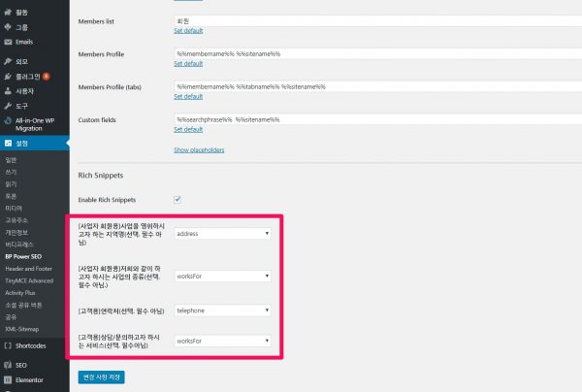Viewport: 582px width, 392px height.
Task: Open 공유 settings submenu item
Action: 11,317
